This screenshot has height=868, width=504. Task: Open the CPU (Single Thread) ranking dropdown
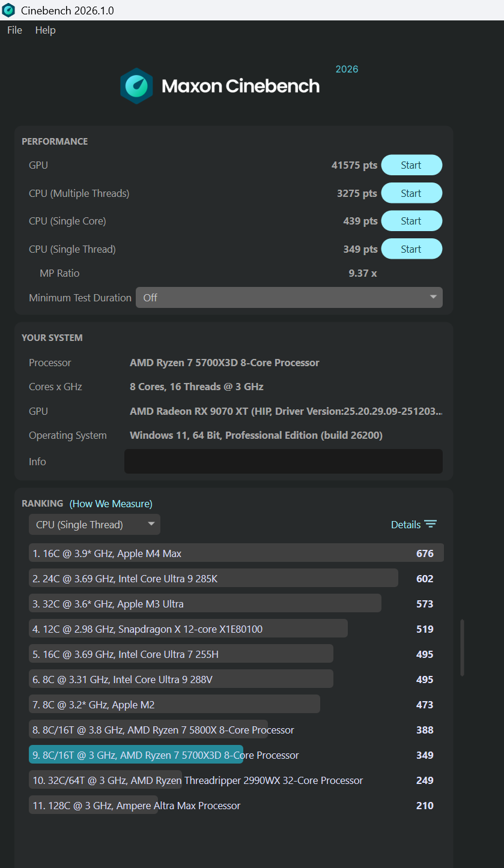pyautogui.click(x=94, y=525)
